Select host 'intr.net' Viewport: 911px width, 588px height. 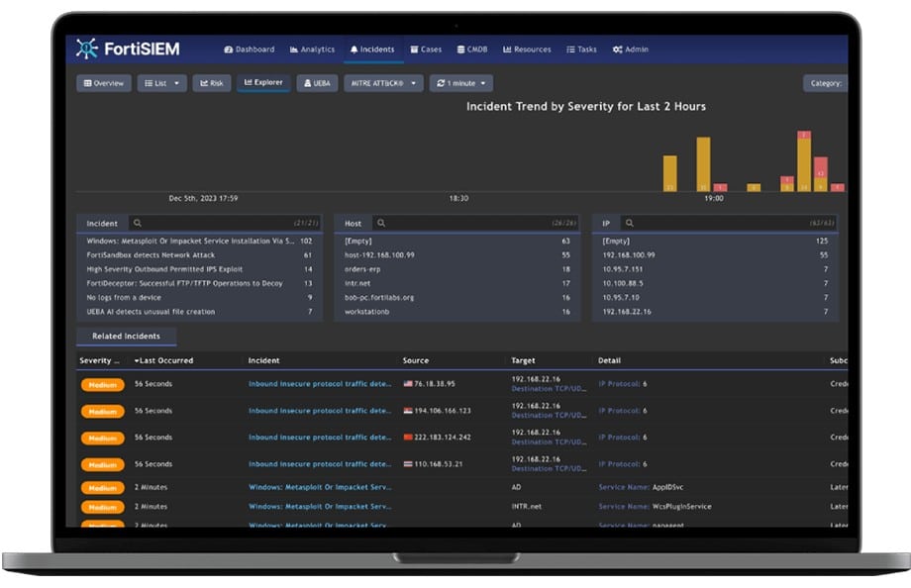[x=457, y=283]
